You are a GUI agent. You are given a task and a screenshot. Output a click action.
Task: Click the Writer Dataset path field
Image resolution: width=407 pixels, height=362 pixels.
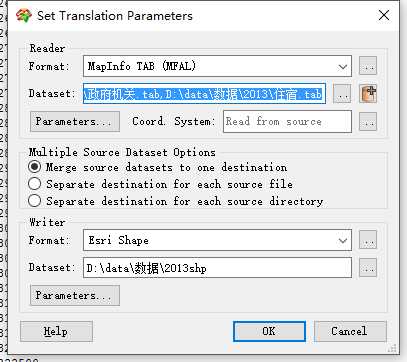[x=217, y=268]
